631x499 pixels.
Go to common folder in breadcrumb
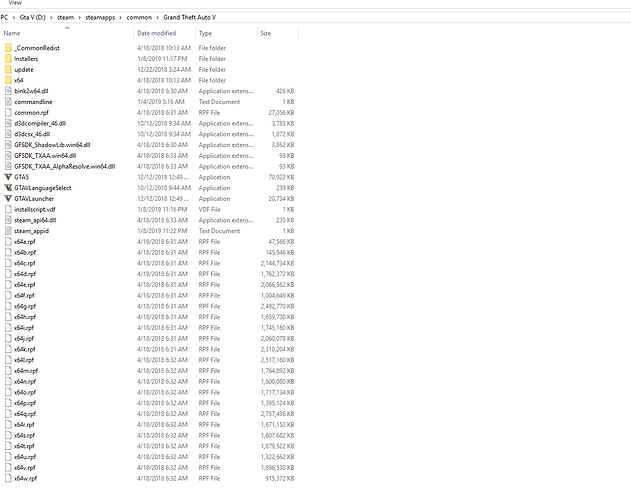[x=139, y=18]
